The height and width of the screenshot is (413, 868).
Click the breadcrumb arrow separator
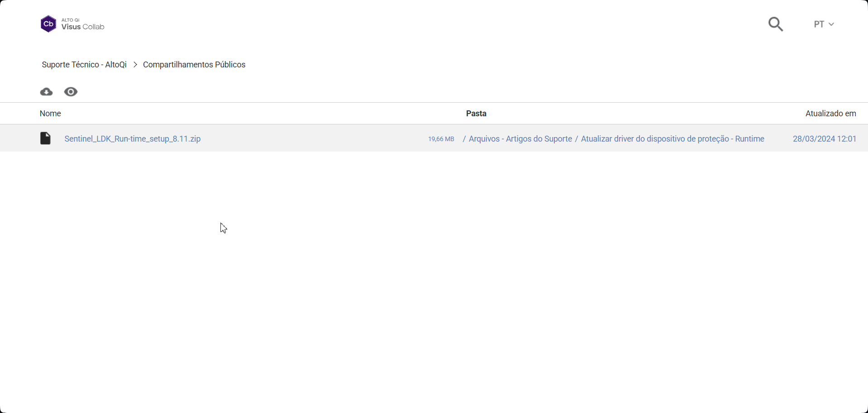pos(135,65)
